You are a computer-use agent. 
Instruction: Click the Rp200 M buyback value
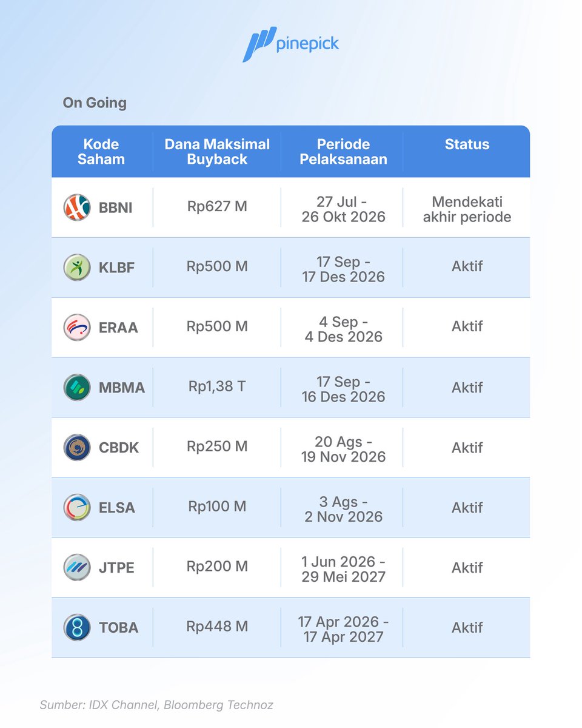click(217, 567)
